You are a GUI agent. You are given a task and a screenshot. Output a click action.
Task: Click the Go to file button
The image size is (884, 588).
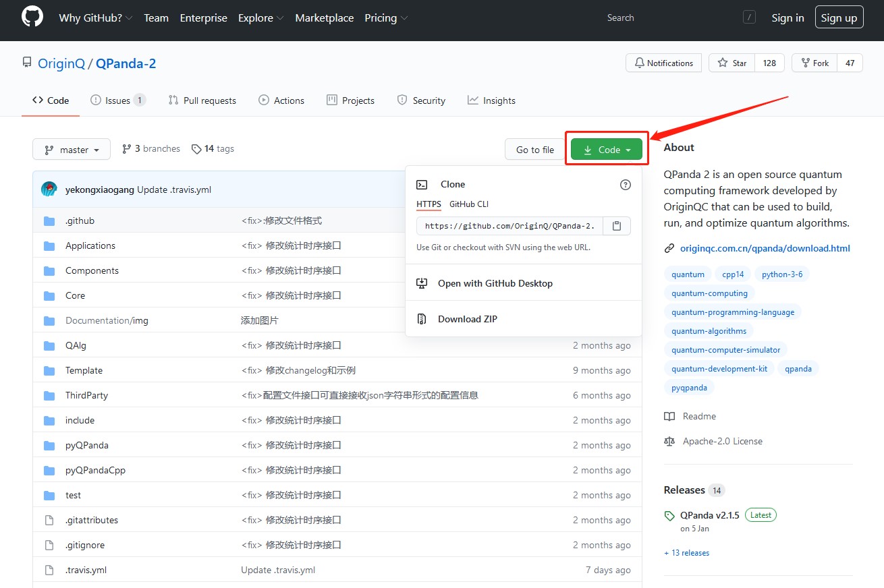(535, 150)
